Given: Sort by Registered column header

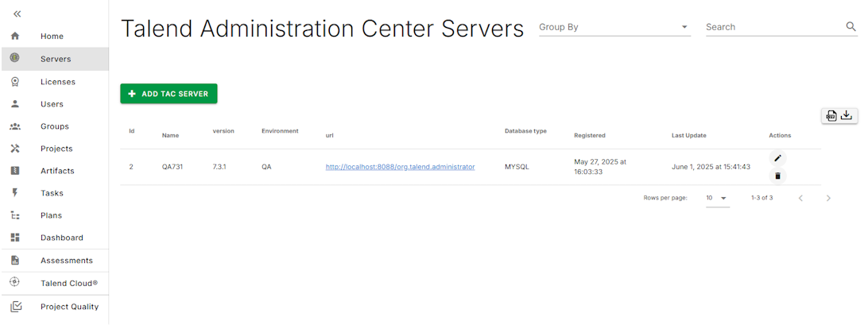Looking at the screenshot, I should 590,135.
